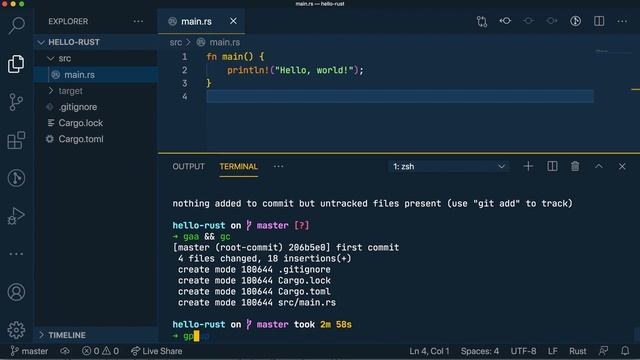
Task: Open the Explorer view icon
Action: pos(16,64)
